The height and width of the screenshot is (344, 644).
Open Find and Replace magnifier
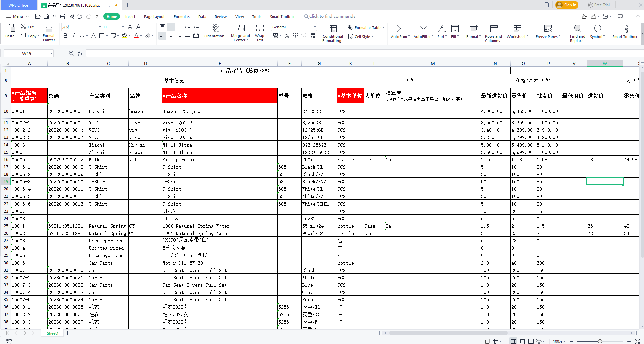click(x=577, y=28)
